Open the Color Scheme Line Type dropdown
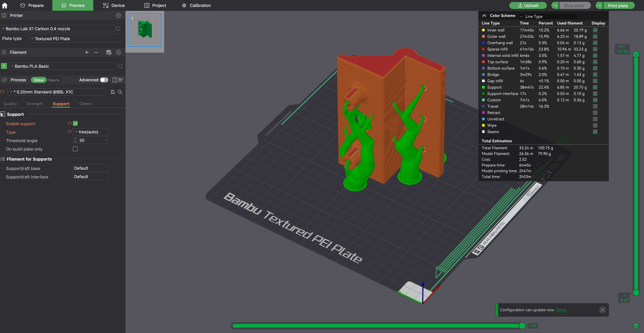Image resolution: width=644 pixels, height=333 pixels. [x=548, y=16]
